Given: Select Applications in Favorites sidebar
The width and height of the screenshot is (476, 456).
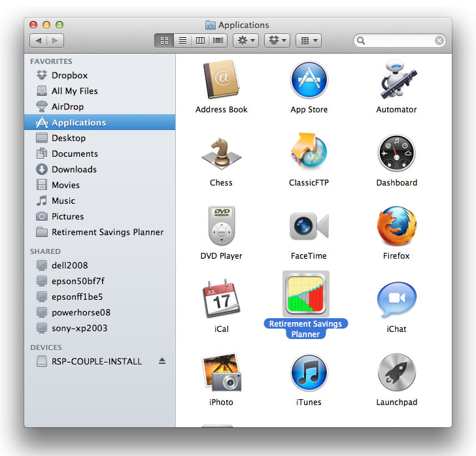Looking at the screenshot, I should 99,122.
